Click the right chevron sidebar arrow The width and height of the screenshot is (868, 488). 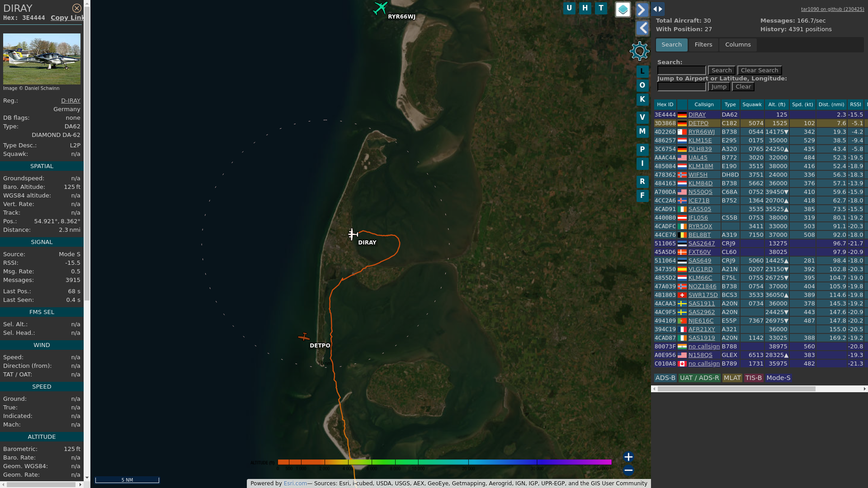tap(642, 9)
